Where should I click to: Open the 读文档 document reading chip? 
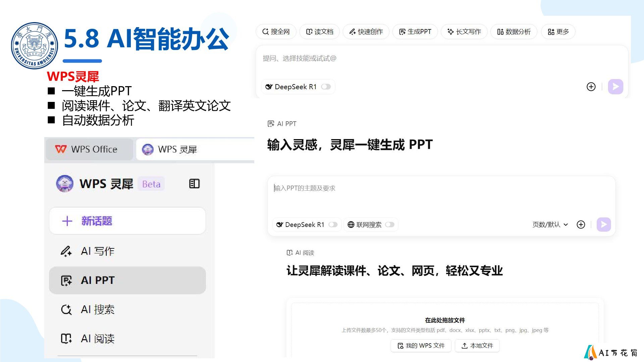pos(319,32)
